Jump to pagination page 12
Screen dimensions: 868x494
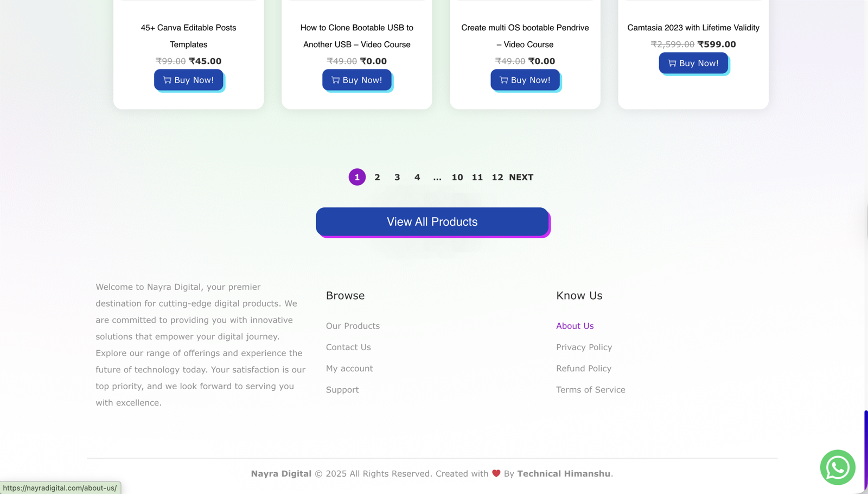tap(497, 178)
